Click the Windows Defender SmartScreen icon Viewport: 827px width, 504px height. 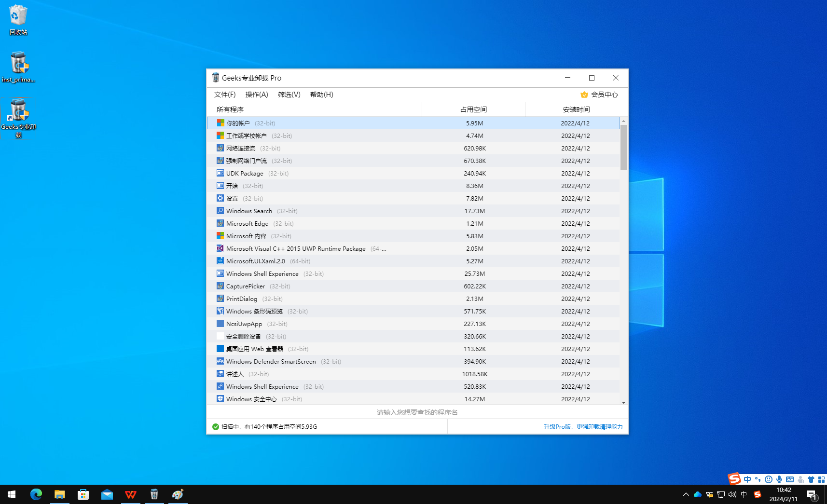click(x=220, y=361)
